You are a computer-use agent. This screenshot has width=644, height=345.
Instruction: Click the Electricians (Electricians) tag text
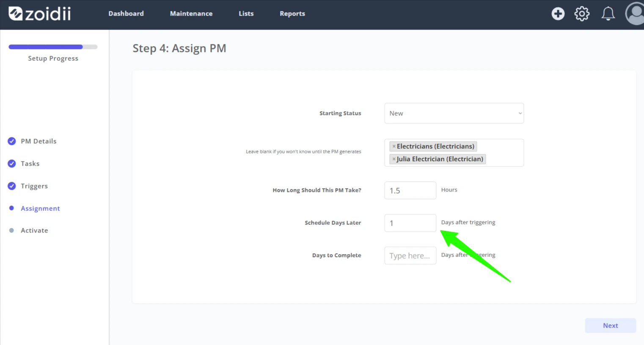435,146
